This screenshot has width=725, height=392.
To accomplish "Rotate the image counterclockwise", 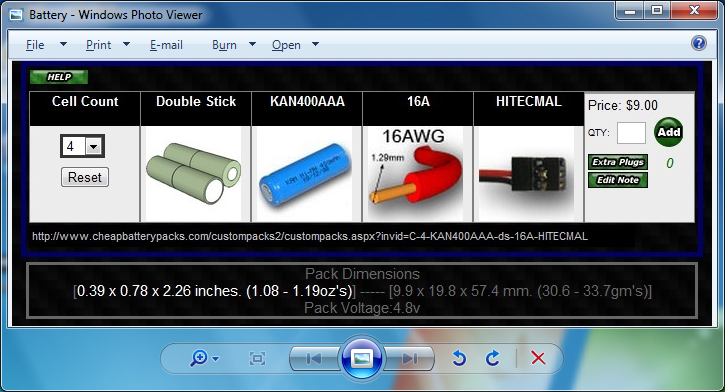I will 459,358.
